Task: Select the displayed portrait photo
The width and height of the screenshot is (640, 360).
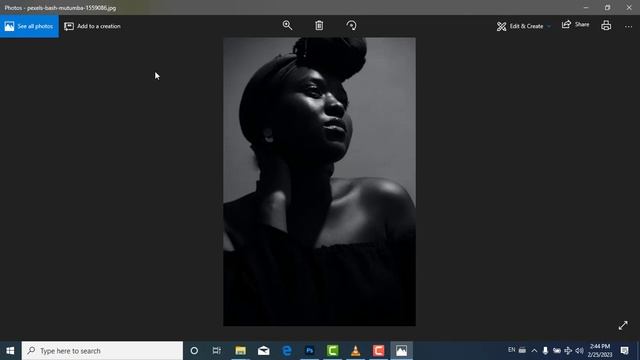Action: [320, 182]
